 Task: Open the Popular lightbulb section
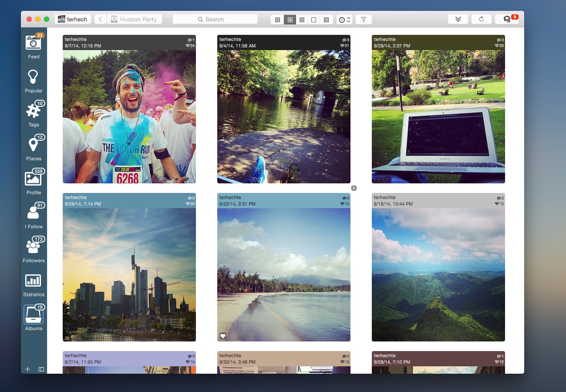pos(34,81)
